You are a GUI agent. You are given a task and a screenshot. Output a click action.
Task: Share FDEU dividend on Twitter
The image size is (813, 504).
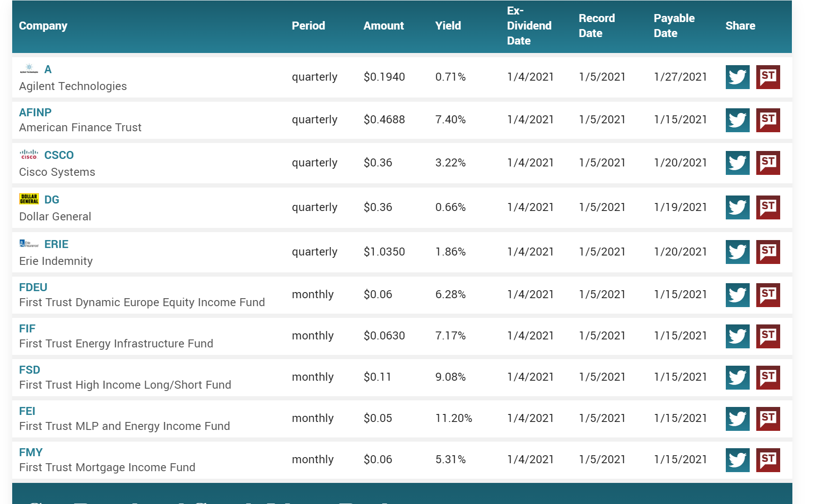click(x=738, y=295)
